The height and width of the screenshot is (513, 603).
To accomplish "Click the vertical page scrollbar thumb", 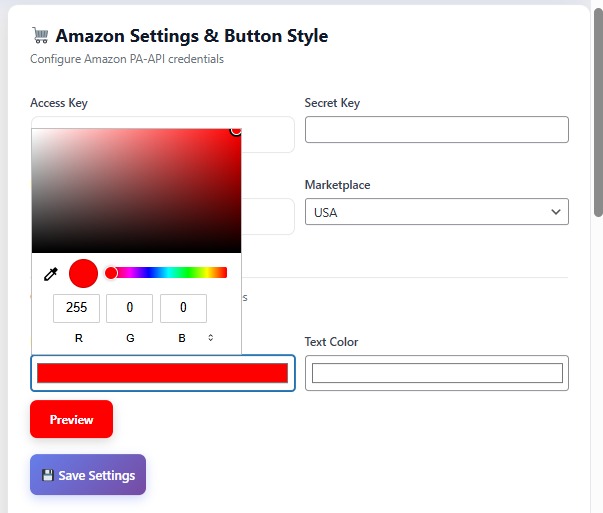I will click(x=598, y=112).
